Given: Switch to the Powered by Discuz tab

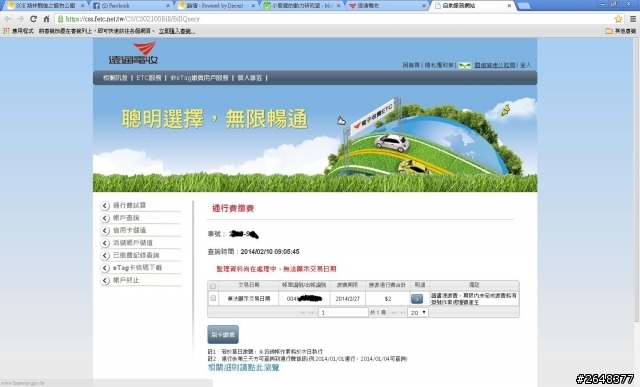Looking at the screenshot, I should [216, 6].
